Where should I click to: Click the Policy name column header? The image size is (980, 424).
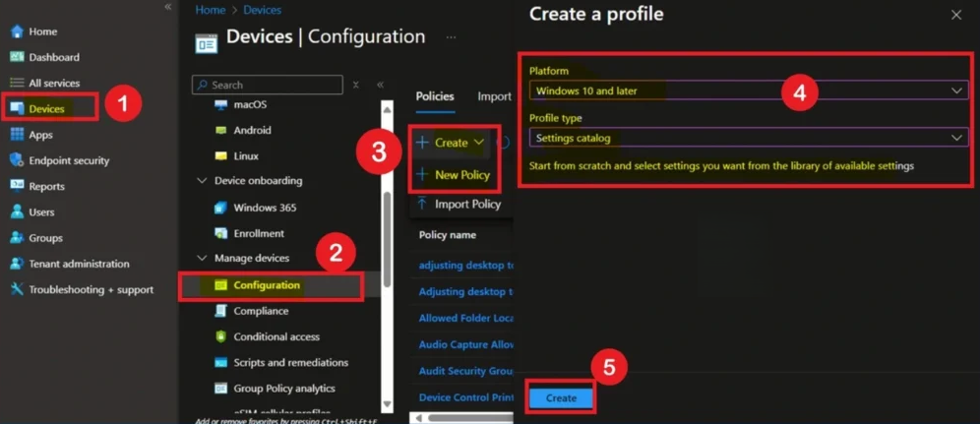click(448, 235)
